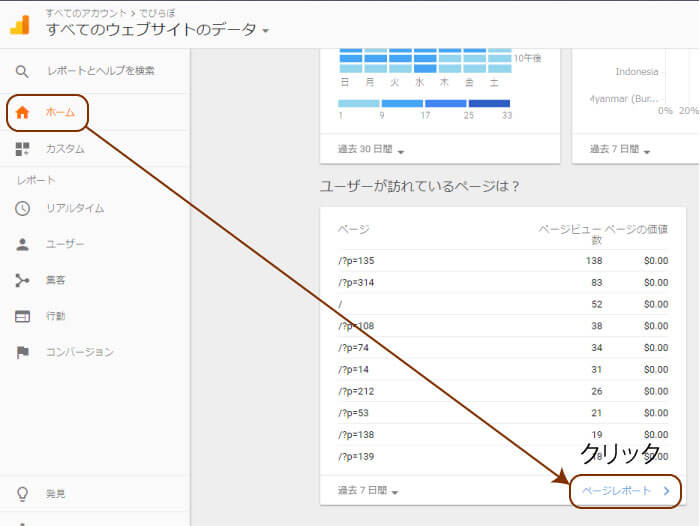Click the 発見 lightbulb icon
This screenshot has height=526, width=700.
pos(22,494)
